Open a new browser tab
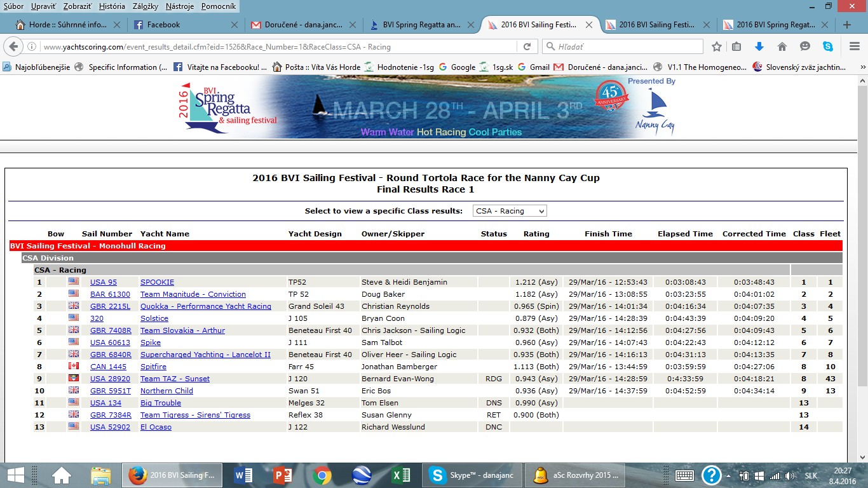This screenshot has height=488, width=868. click(x=846, y=25)
